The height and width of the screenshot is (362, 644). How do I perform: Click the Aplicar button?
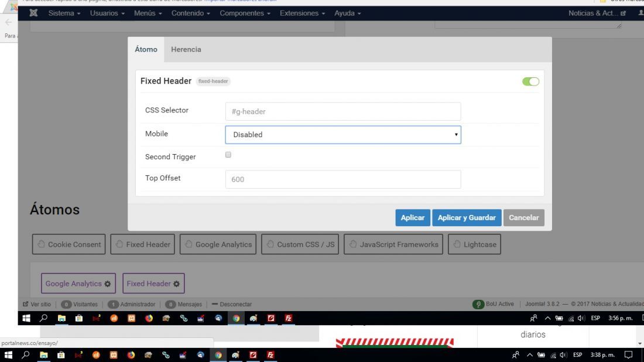click(413, 218)
